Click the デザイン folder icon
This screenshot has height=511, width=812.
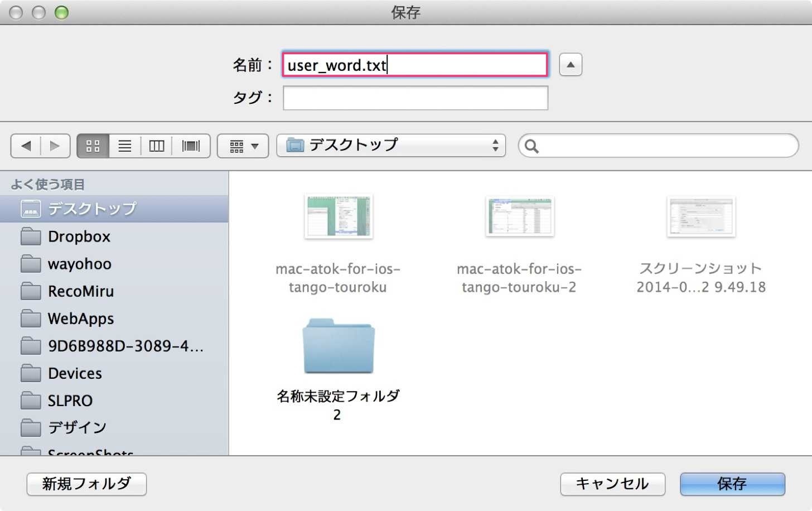coord(31,427)
